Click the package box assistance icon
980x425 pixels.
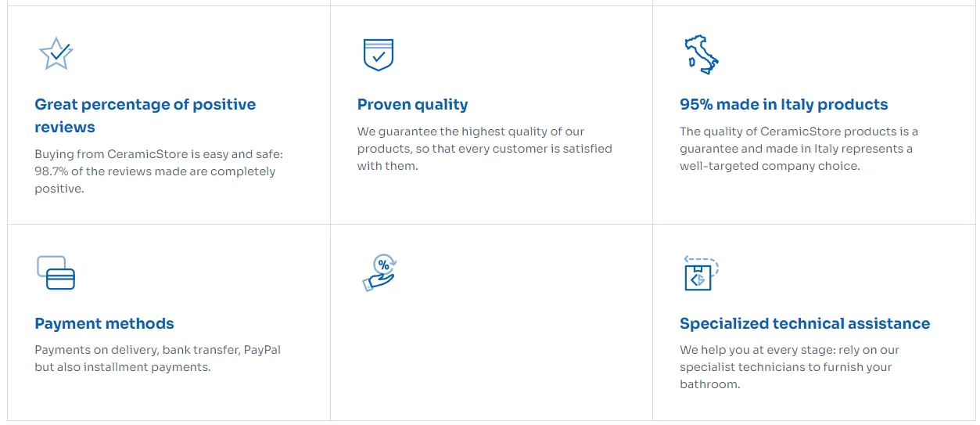(700, 273)
